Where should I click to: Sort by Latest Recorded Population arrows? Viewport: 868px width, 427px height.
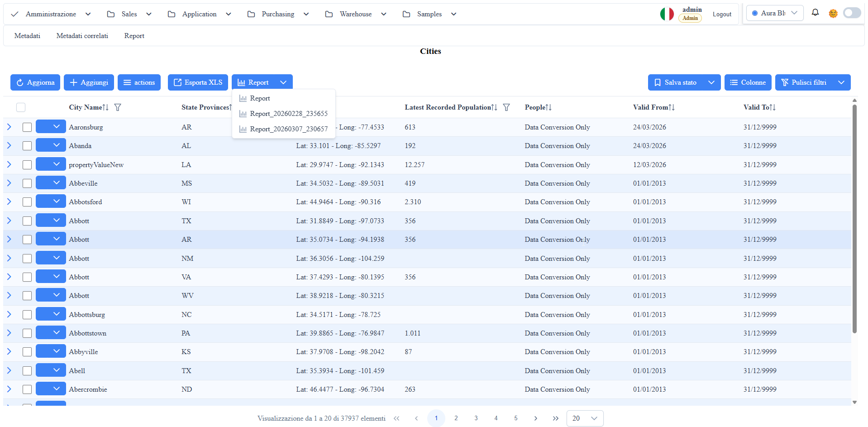click(494, 107)
